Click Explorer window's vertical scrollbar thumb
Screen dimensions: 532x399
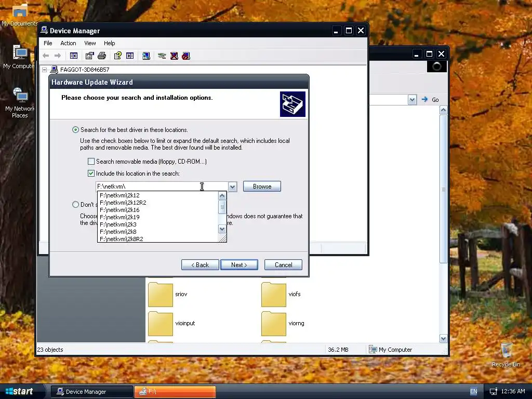[x=444, y=189]
